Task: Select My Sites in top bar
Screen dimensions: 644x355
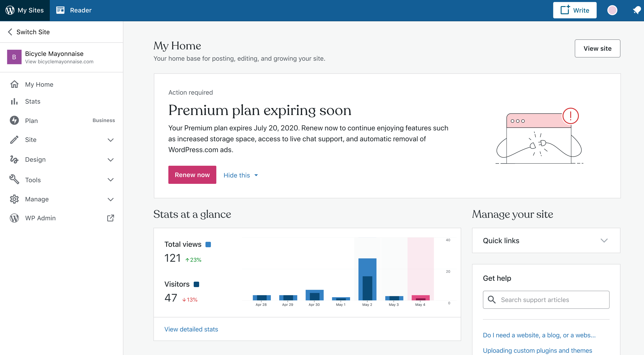Action: (x=25, y=10)
